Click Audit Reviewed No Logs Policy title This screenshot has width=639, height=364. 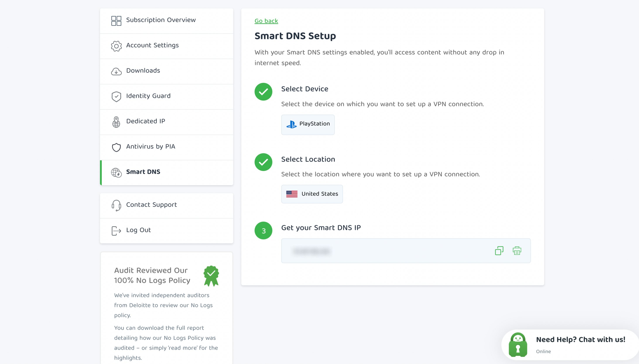pos(152,275)
